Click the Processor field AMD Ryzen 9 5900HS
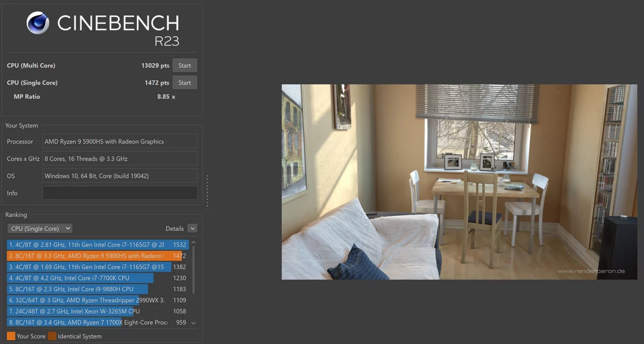Screen dimensions: 644x344 pyautogui.click(x=120, y=142)
